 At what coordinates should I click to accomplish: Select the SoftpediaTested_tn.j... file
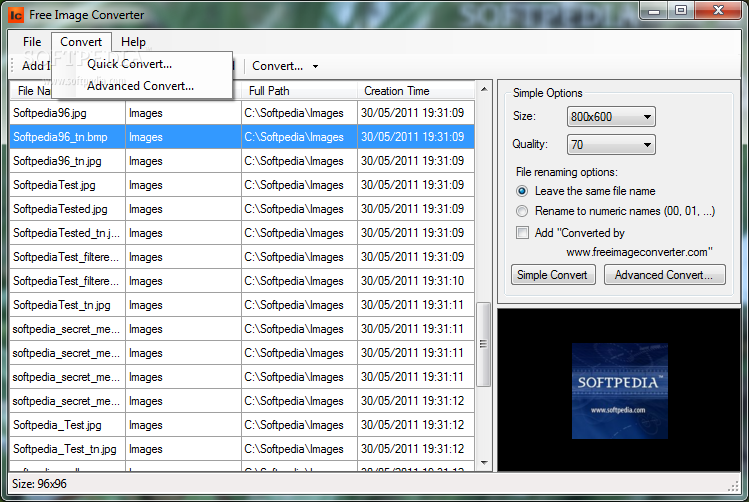click(x=67, y=233)
